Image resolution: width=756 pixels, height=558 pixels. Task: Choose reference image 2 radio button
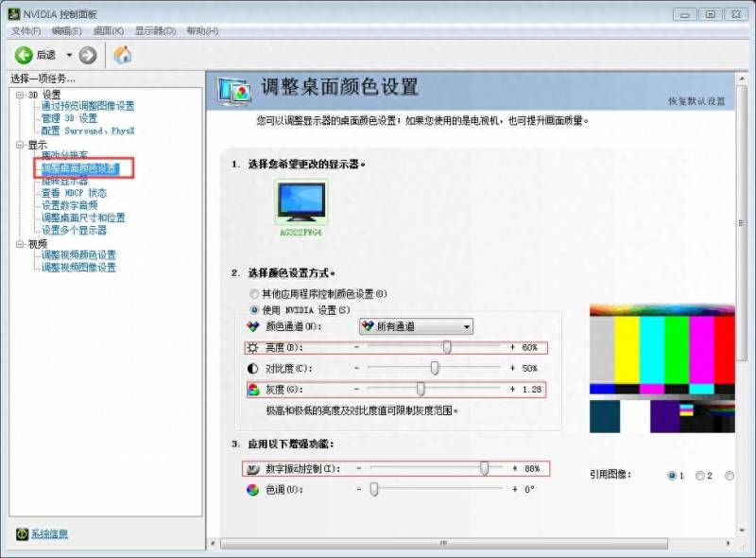pos(700,476)
